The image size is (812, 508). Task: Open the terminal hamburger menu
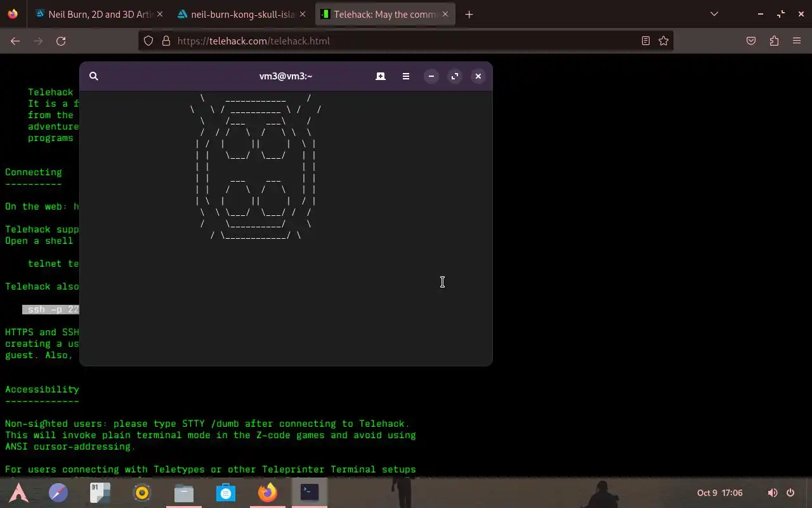(406, 76)
